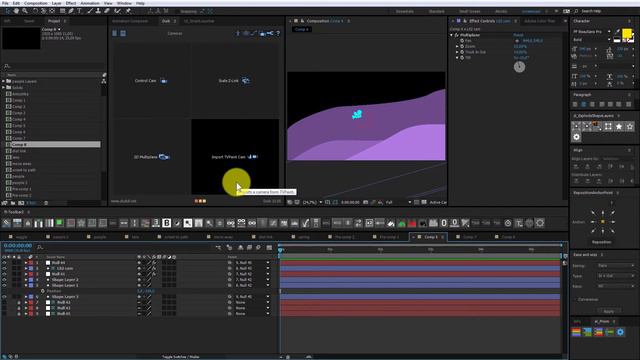Open the Easing dropdown in Ease and wizz
The image size is (640, 360).
(615, 266)
